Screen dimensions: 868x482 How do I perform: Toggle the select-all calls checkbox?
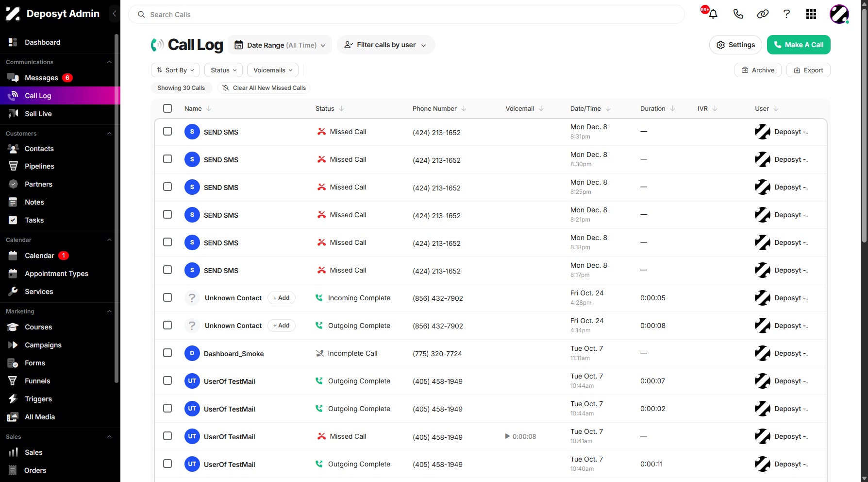tap(167, 108)
